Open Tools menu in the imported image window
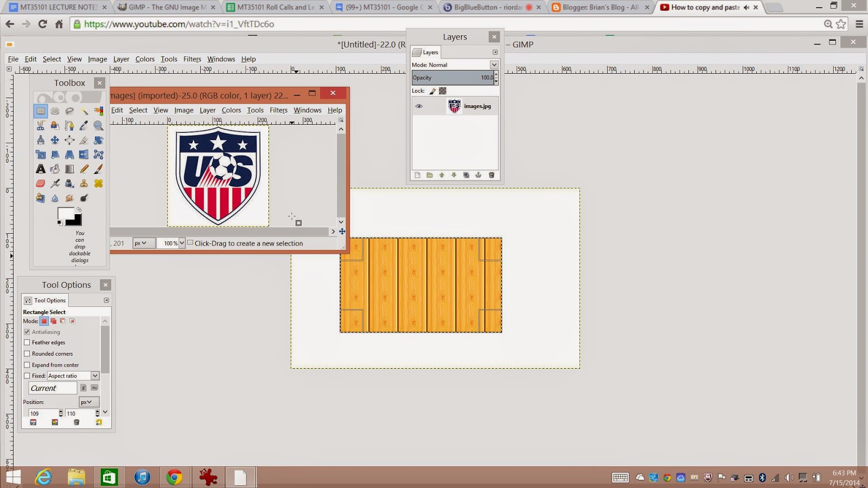The height and width of the screenshot is (488, 868). (x=255, y=110)
